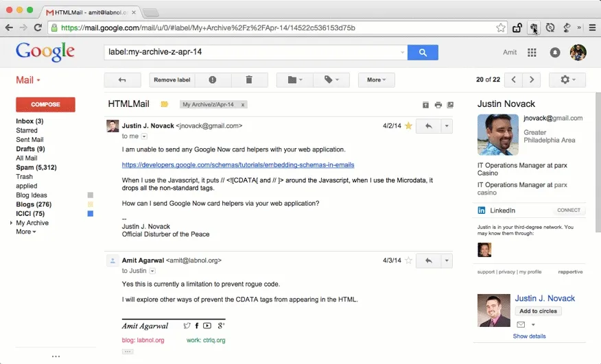Image resolution: width=601 pixels, height=364 pixels.
Task: Open Inbox (3)
Action: pos(30,121)
